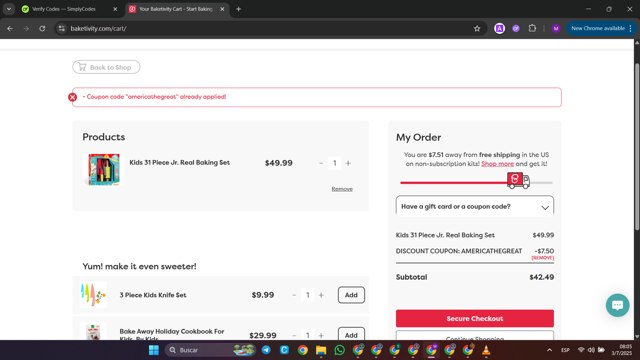Click the browser back arrow
640x360 pixels.
click(10, 29)
